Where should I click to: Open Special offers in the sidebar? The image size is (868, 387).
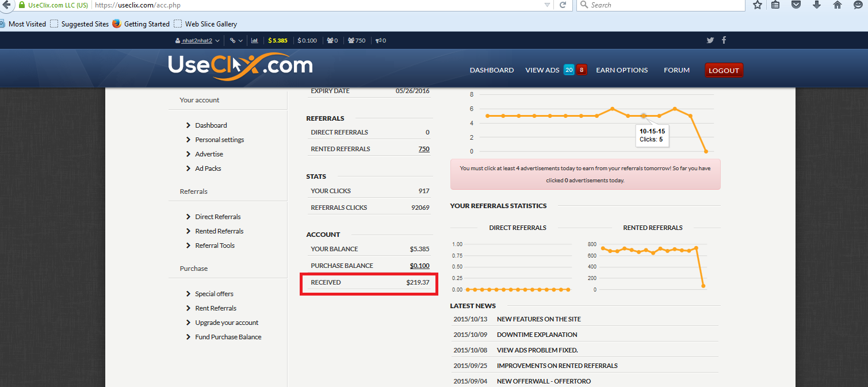click(214, 294)
